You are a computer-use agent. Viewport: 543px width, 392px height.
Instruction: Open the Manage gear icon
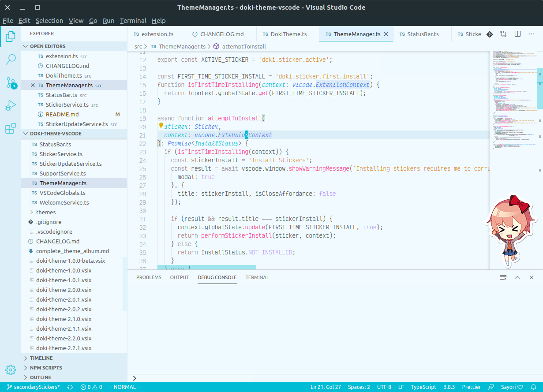(11, 370)
